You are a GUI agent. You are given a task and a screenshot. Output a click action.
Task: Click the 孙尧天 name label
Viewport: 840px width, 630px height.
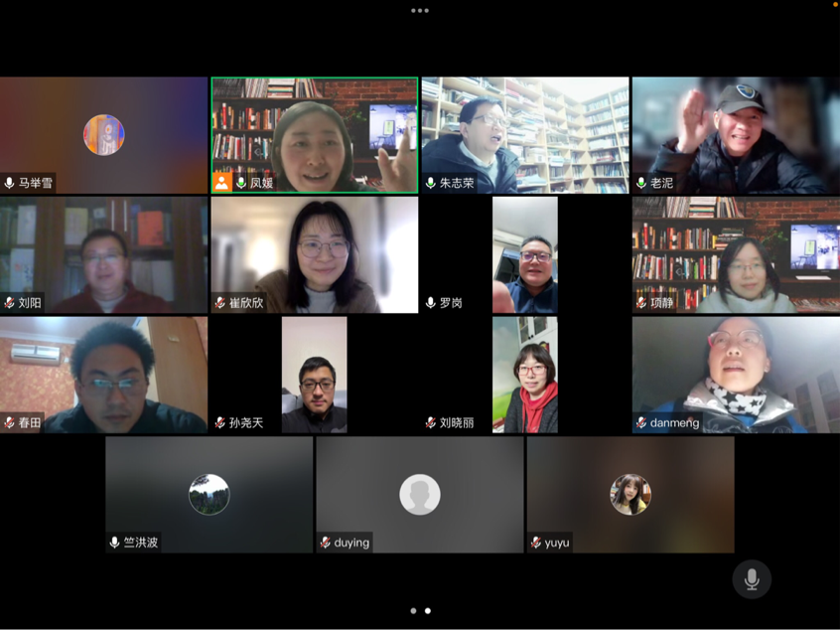tap(246, 423)
